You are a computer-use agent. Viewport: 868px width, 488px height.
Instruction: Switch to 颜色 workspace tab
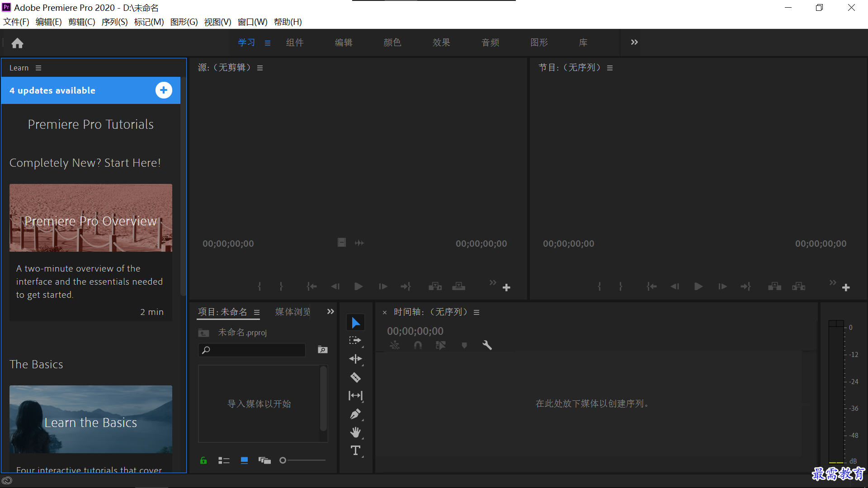click(392, 42)
